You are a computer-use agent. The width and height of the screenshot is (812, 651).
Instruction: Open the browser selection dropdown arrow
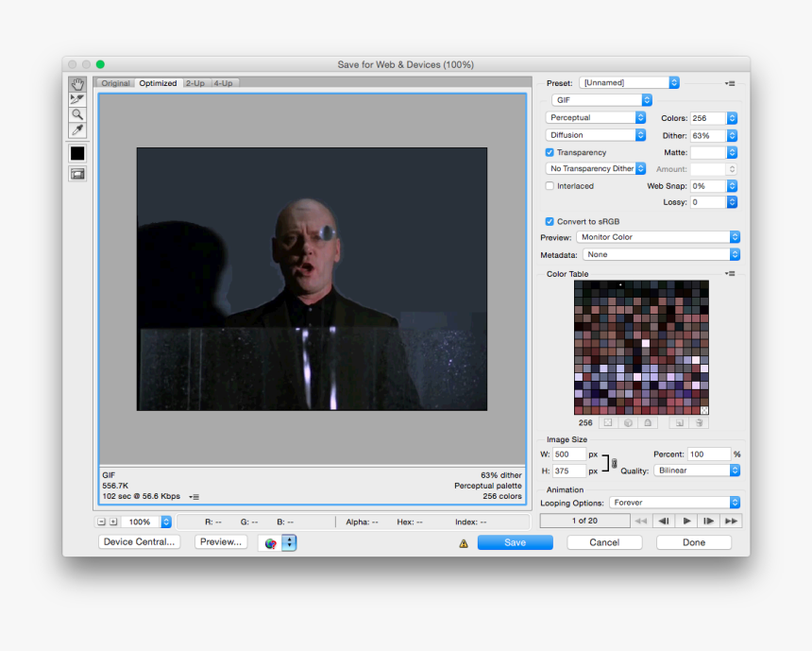[x=289, y=543]
